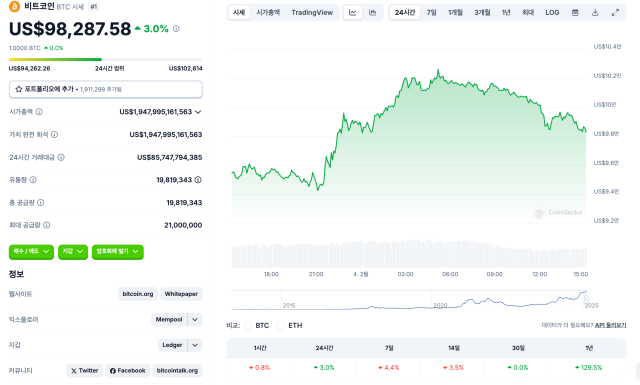
Task: Expand chart to fullscreen icon
Action: tap(615, 13)
